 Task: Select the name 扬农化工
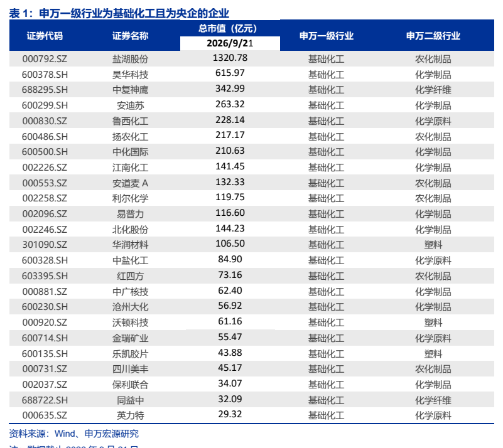tap(130, 137)
